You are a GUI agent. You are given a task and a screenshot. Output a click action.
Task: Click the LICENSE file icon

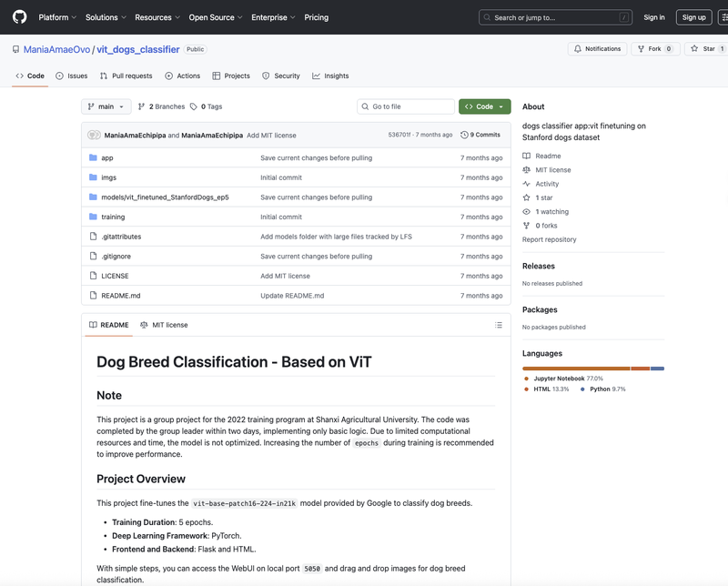pos(94,276)
